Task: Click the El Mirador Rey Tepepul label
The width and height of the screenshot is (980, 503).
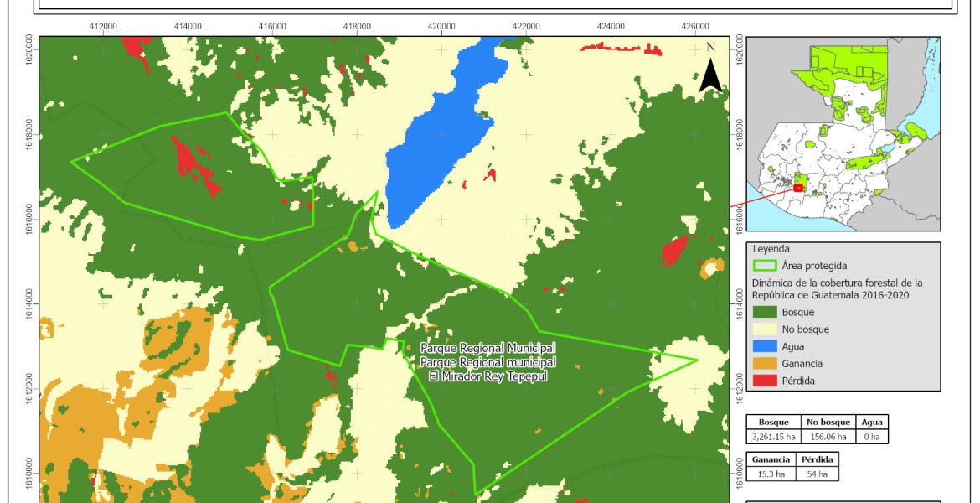Action: (487, 376)
